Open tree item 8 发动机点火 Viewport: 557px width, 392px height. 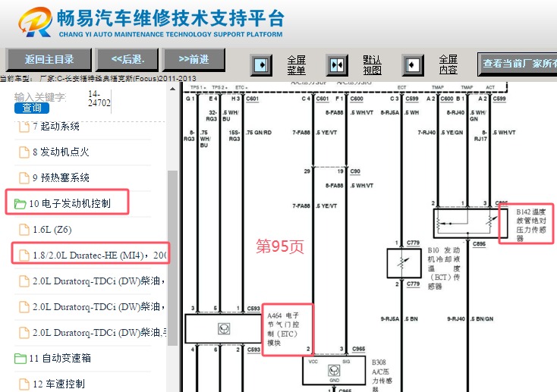click(61, 152)
